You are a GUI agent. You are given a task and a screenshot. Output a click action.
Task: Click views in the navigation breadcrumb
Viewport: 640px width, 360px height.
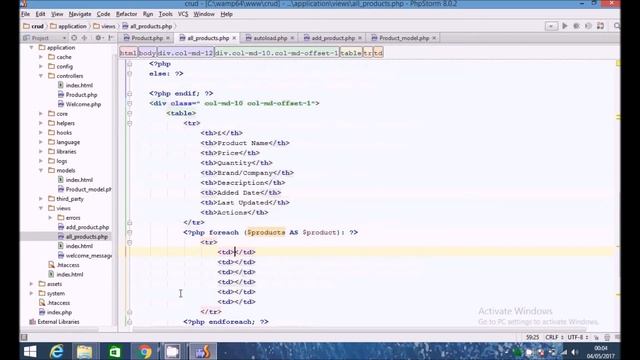click(x=104, y=26)
